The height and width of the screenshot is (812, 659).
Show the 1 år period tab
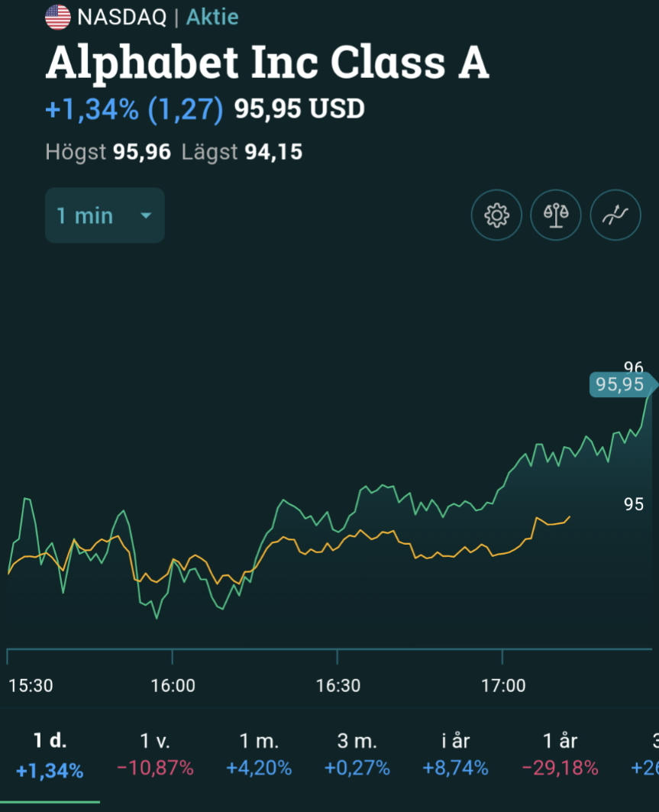[x=559, y=755]
